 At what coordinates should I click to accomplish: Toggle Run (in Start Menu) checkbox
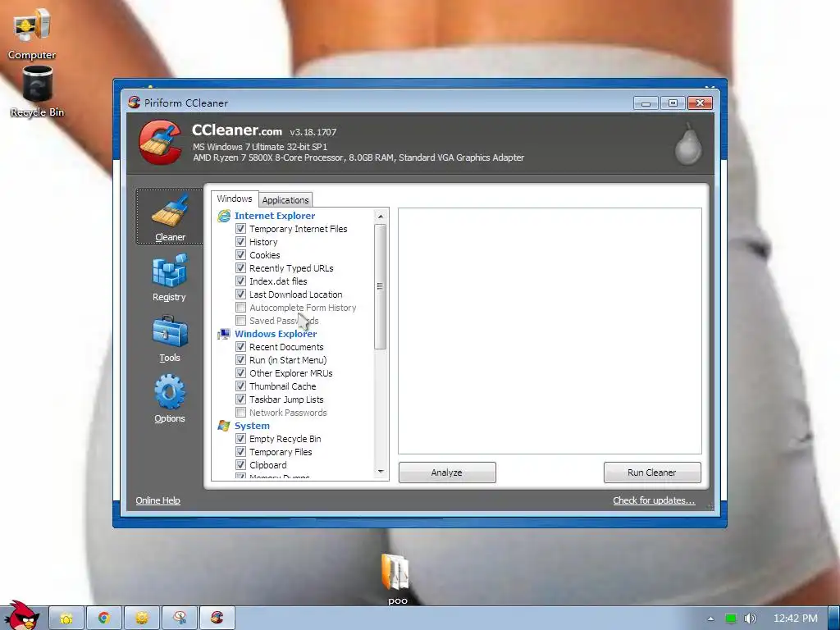click(240, 360)
